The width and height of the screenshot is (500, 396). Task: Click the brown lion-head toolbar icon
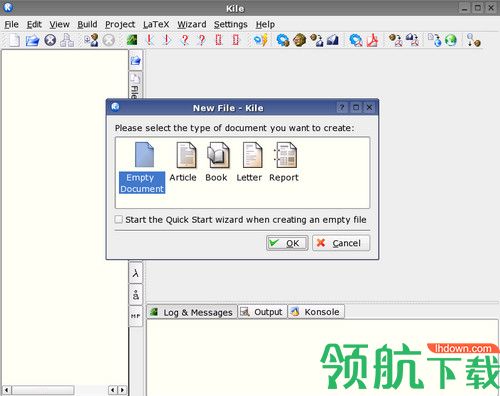[x=299, y=40]
